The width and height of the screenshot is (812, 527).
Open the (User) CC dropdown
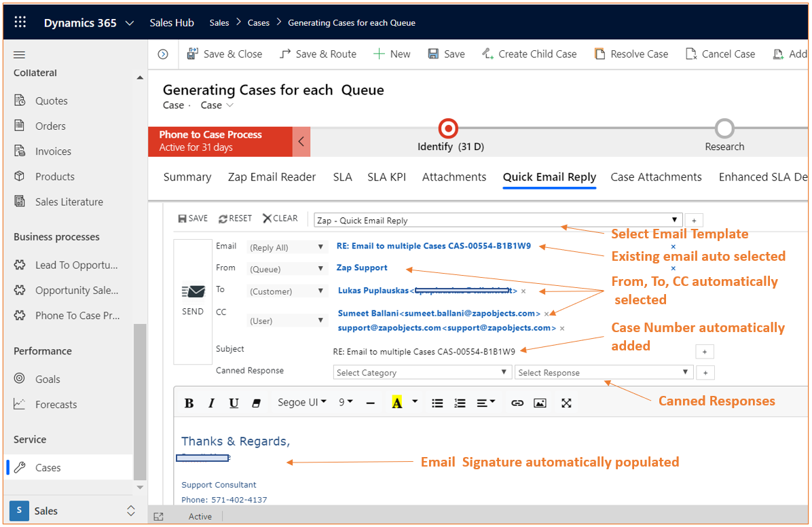(287, 321)
